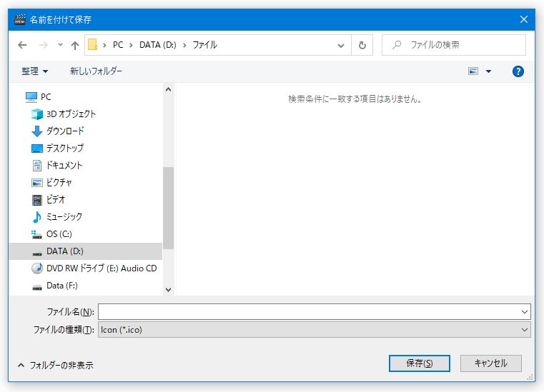Go up one folder level
This screenshot has height=392, width=544.
point(75,45)
